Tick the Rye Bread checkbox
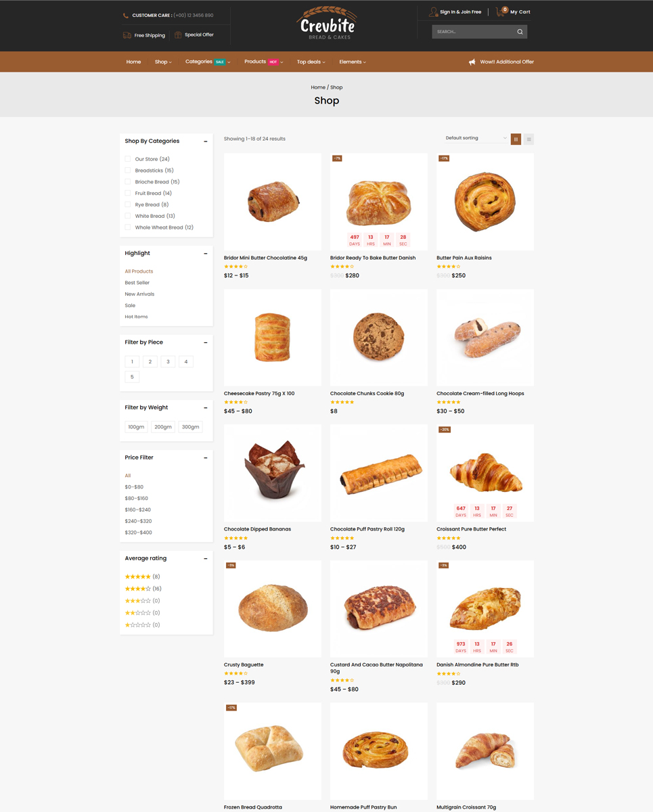Screen dimensions: 653x812 [x=127, y=204]
